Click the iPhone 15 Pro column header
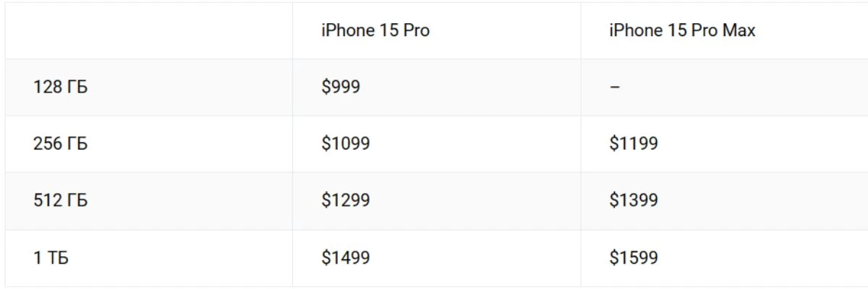 coord(375,31)
